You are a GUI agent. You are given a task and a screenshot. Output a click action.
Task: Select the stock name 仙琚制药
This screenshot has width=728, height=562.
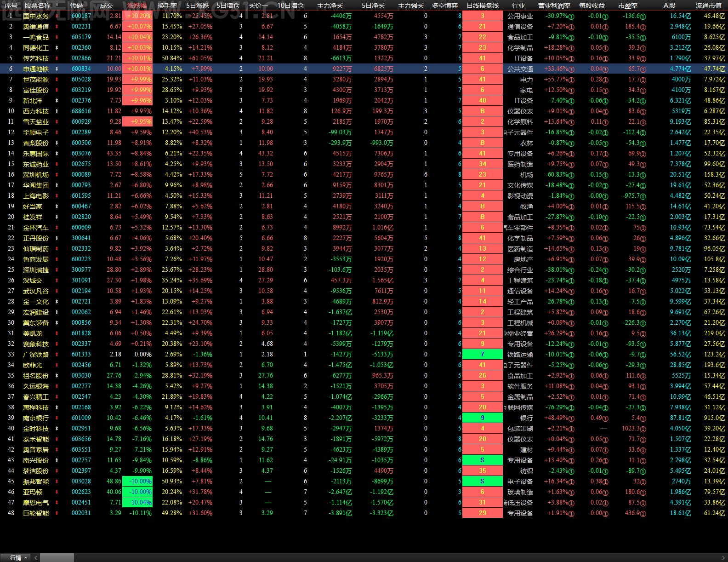36,249
